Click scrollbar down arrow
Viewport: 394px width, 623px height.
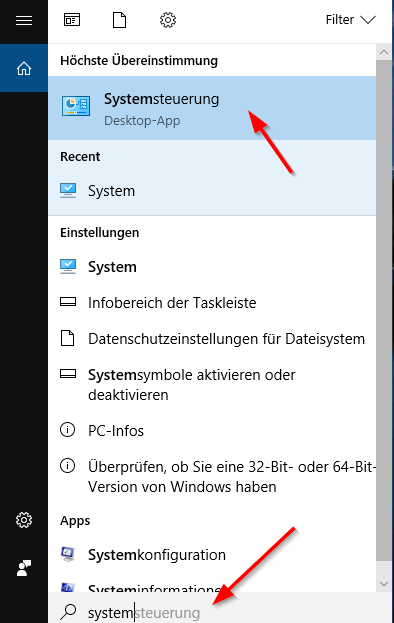coord(384,584)
